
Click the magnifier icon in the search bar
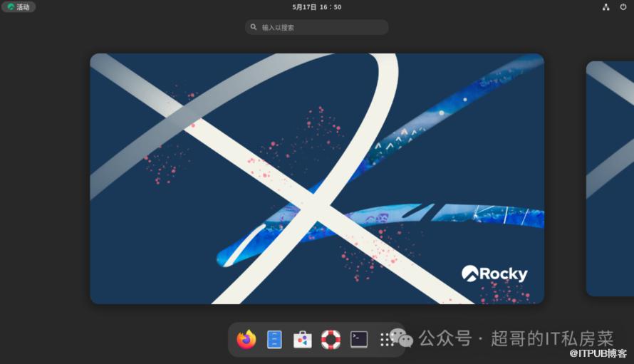click(x=254, y=27)
